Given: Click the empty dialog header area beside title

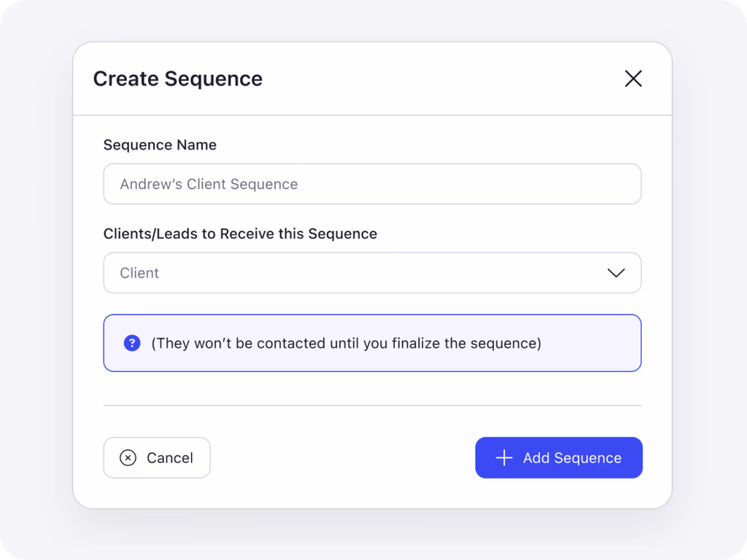Looking at the screenshot, I should [x=438, y=79].
